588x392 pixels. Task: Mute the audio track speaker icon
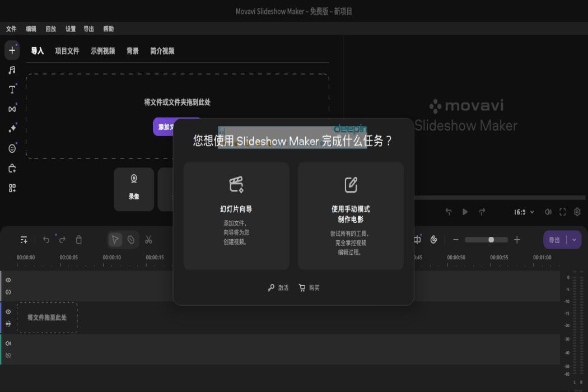point(8,343)
